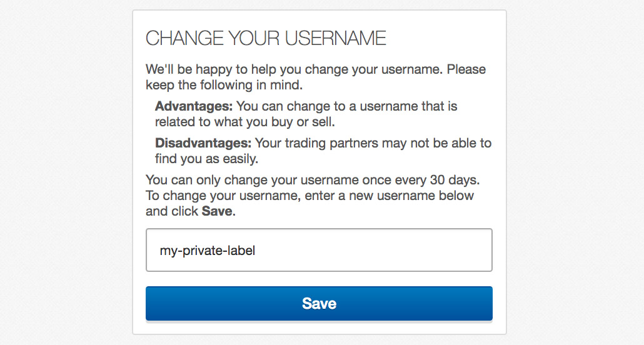
Task: Click the "once every" words in the notice
Action: (394, 181)
